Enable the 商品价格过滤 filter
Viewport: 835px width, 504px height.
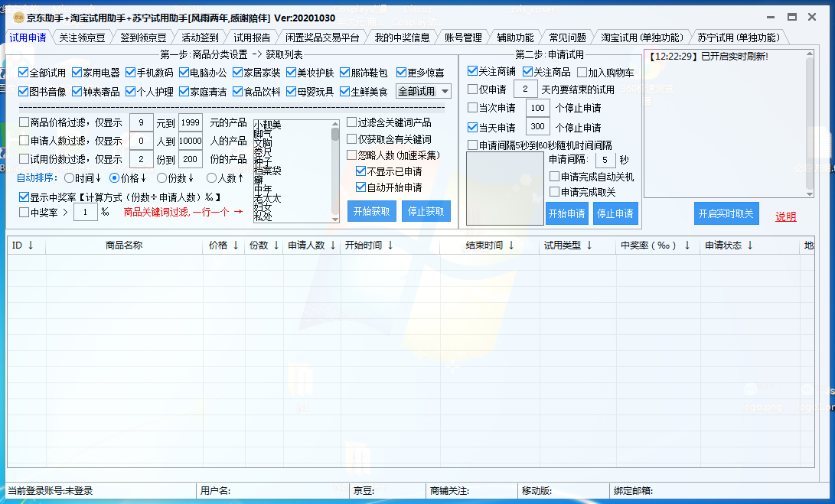coord(24,121)
